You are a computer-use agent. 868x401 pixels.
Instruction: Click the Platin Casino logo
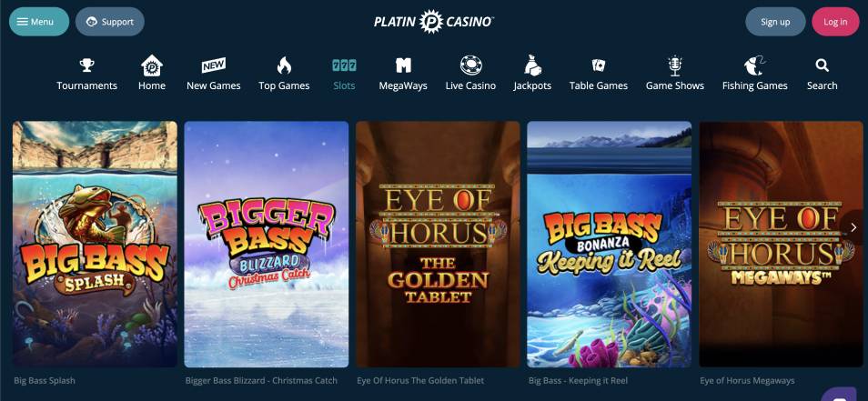click(433, 22)
